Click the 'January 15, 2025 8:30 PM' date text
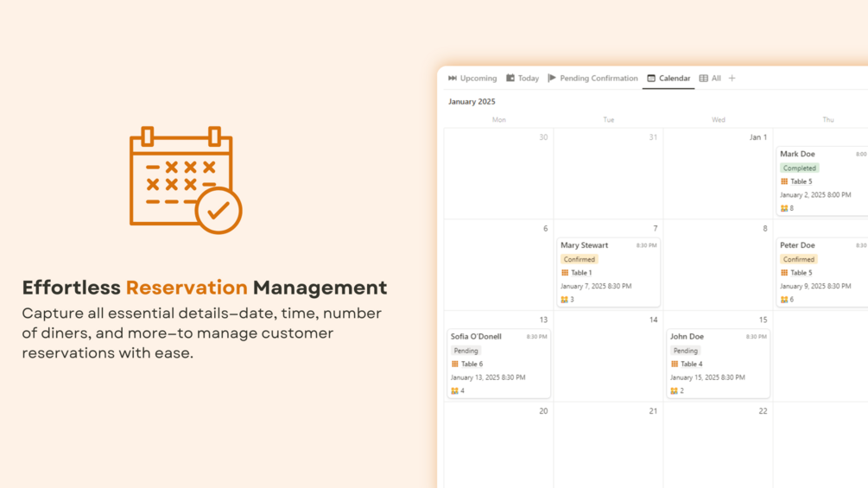This screenshot has height=488, width=868. (x=707, y=377)
